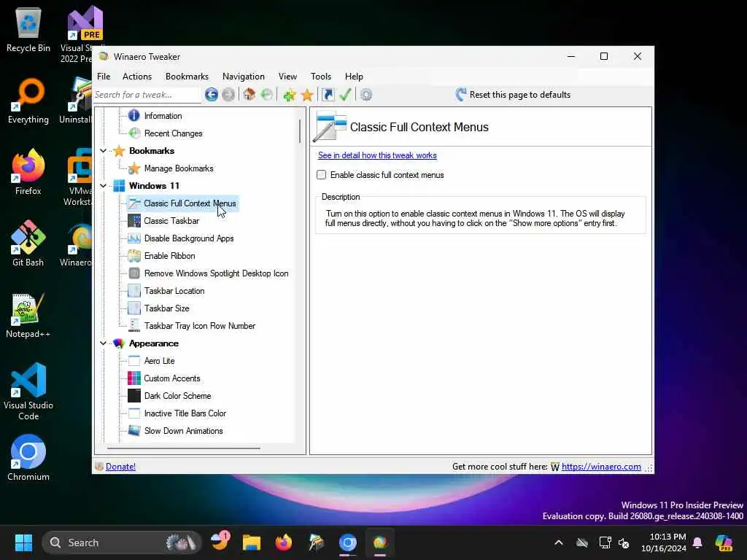Show hidden tray icons chevron
This screenshot has height=560, width=747.
(559, 542)
